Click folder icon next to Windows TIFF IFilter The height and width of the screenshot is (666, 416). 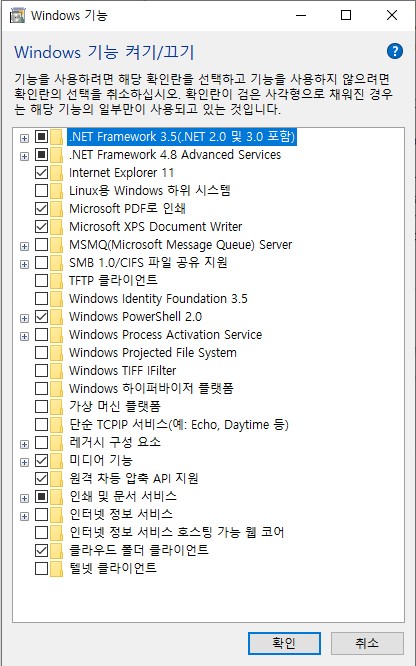click(x=56, y=371)
